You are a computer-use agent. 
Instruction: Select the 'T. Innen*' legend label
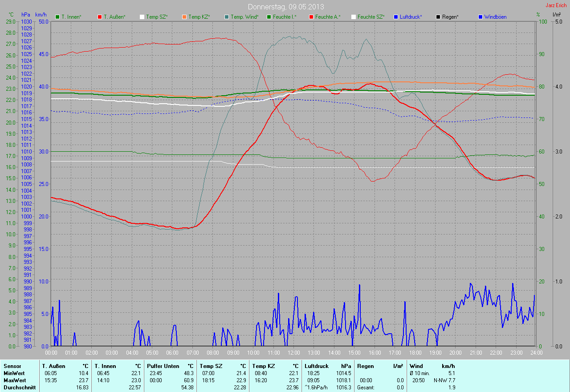pyautogui.click(x=71, y=17)
